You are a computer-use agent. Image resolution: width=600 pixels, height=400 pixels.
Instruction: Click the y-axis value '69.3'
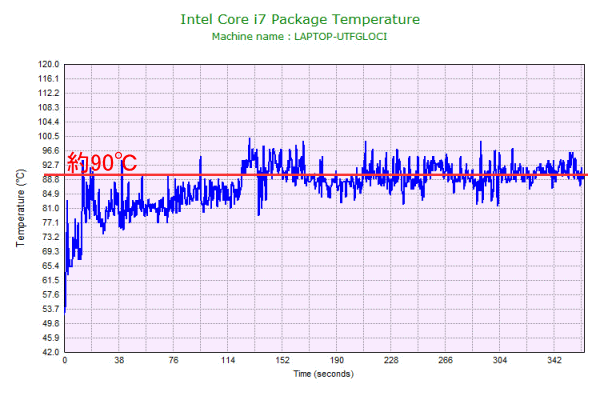[x=51, y=251]
